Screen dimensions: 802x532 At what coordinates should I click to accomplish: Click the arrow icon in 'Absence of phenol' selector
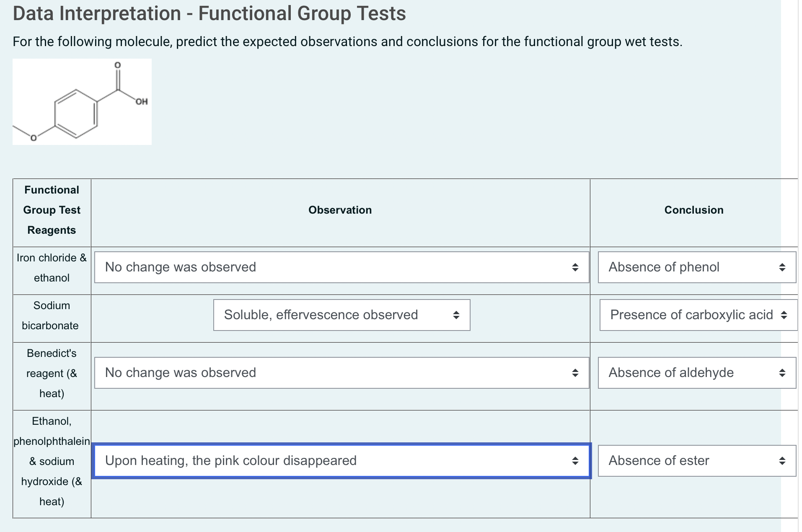coord(783,267)
